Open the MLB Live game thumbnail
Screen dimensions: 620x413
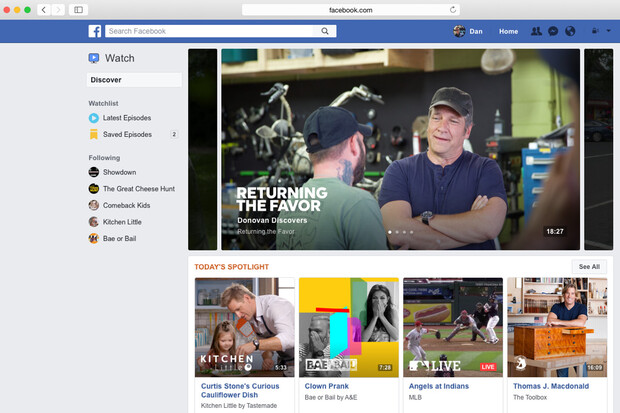tap(453, 327)
